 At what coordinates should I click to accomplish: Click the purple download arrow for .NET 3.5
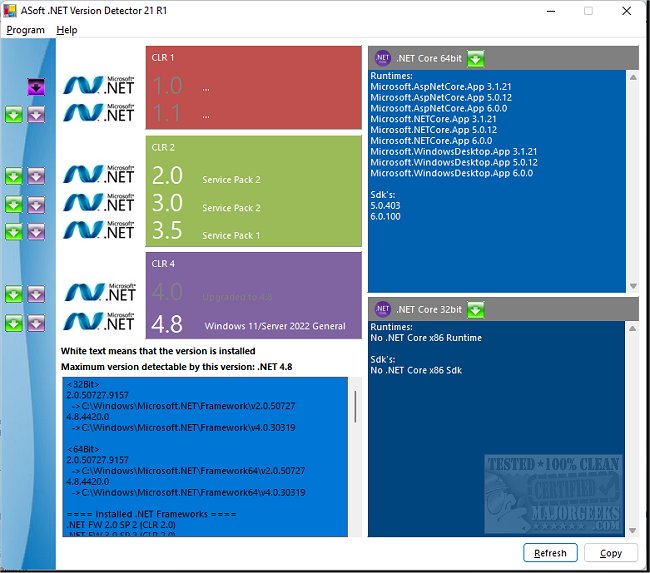coord(36,232)
